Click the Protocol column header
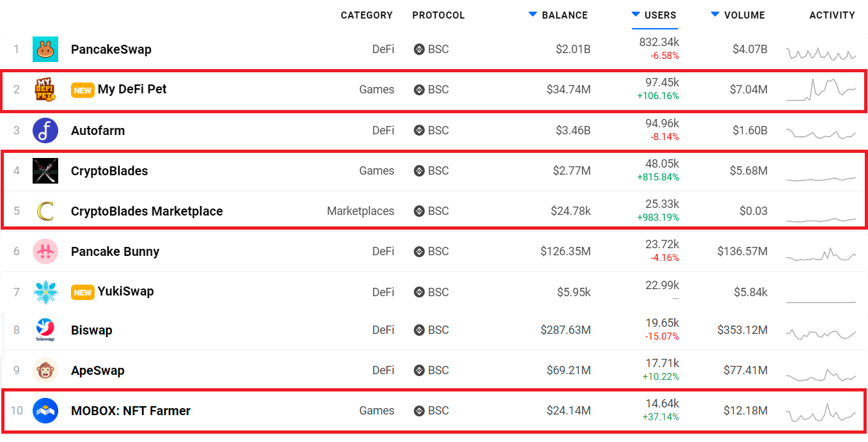Image resolution: width=868 pixels, height=442 pixels. pyautogui.click(x=438, y=15)
